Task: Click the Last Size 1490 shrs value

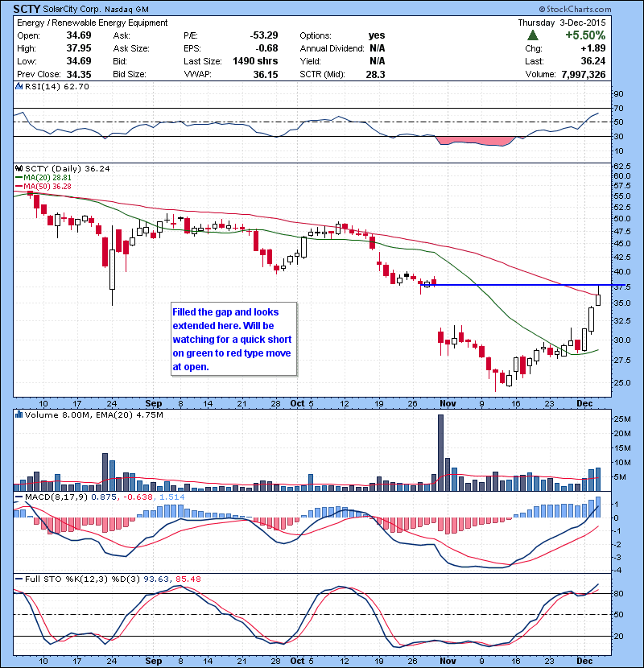Action: click(255, 61)
